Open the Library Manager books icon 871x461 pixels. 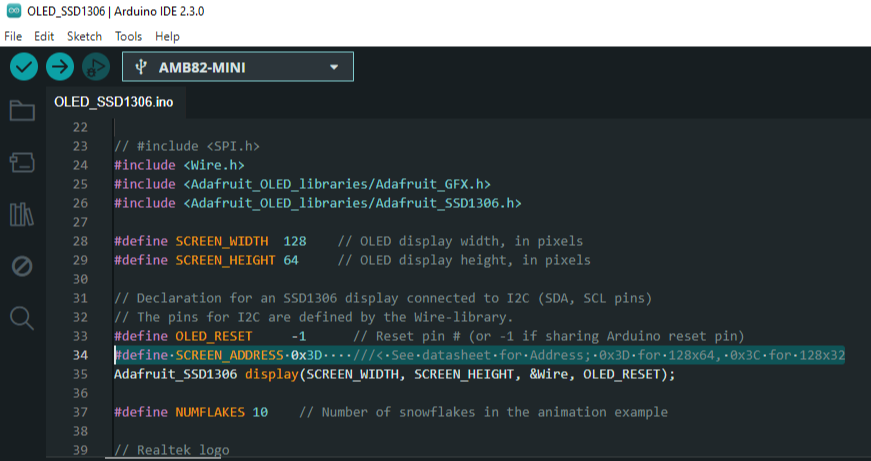coord(22,214)
